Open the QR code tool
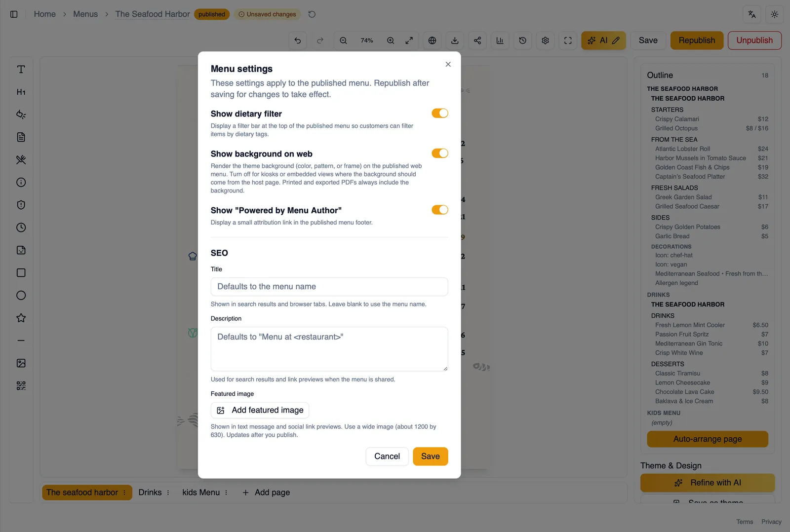 (x=21, y=386)
